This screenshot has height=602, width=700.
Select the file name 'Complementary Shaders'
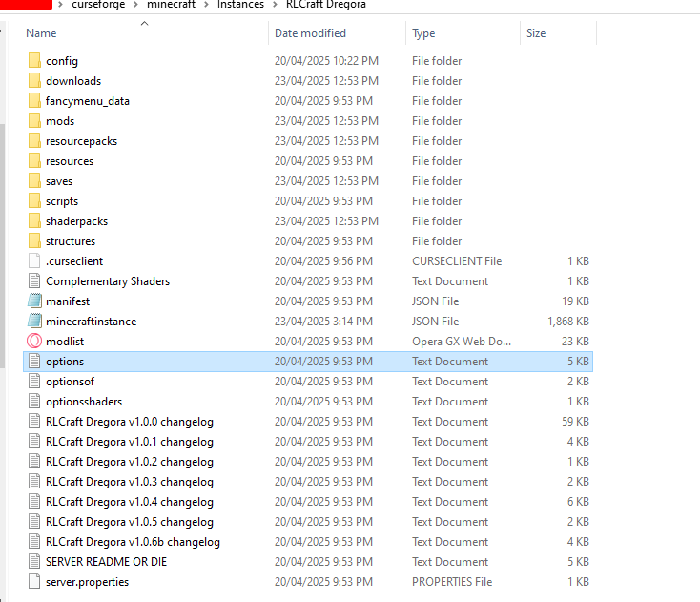coord(108,281)
